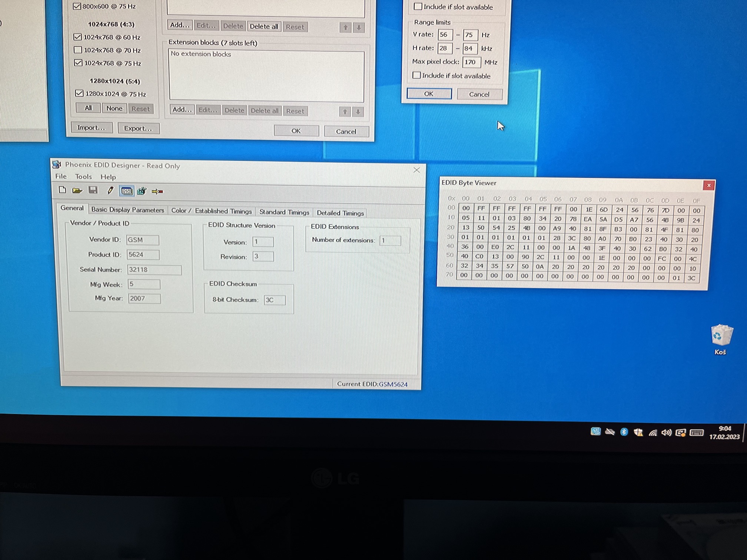Image resolution: width=747 pixels, height=560 pixels.
Task: Toggle the byte viewer toolbar icon
Action: pyautogui.click(x=126, y=191)
